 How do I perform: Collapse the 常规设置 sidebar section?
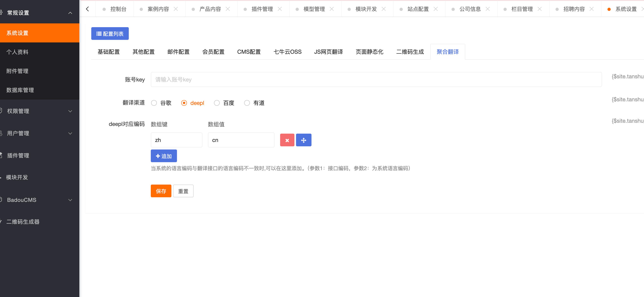pos(70,13)
